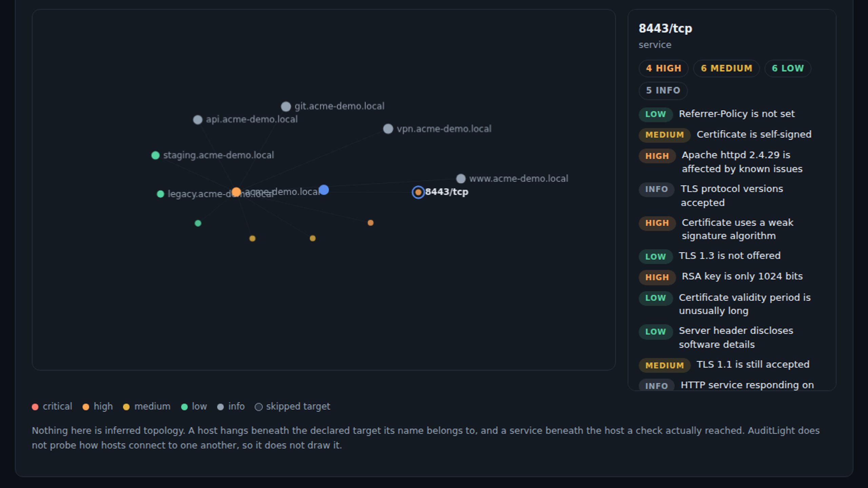Click the 4 HIGH severity badge
868x488 pixels.
click(x=663, y=68)
